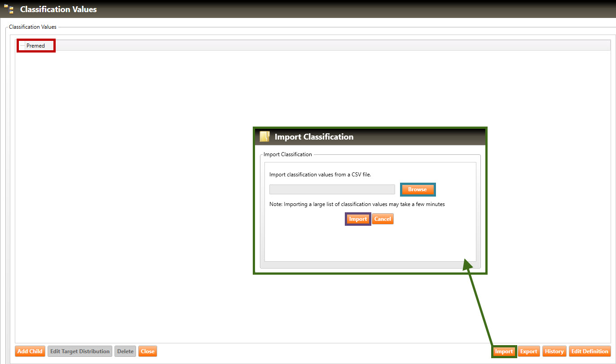Browse for a CSV file
This screenshot has height=364, width=616.
tap(417, 189)
